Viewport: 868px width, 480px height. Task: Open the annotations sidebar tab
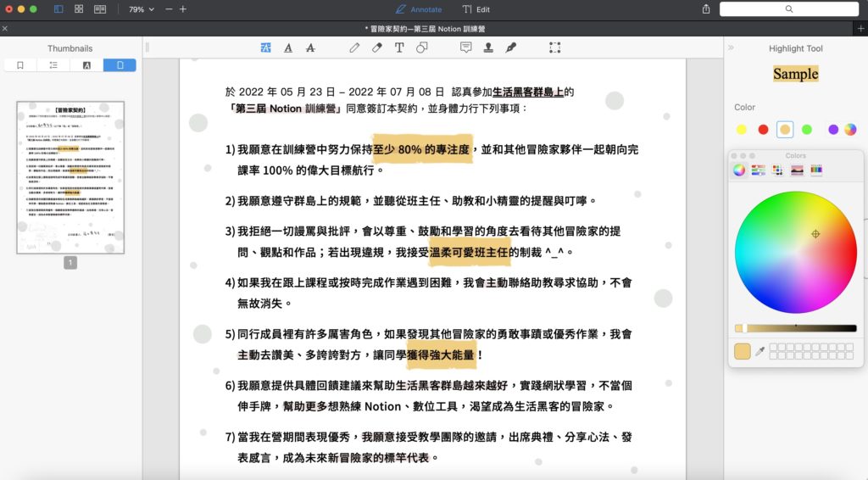pyautogui.click(x=86, y=65)
